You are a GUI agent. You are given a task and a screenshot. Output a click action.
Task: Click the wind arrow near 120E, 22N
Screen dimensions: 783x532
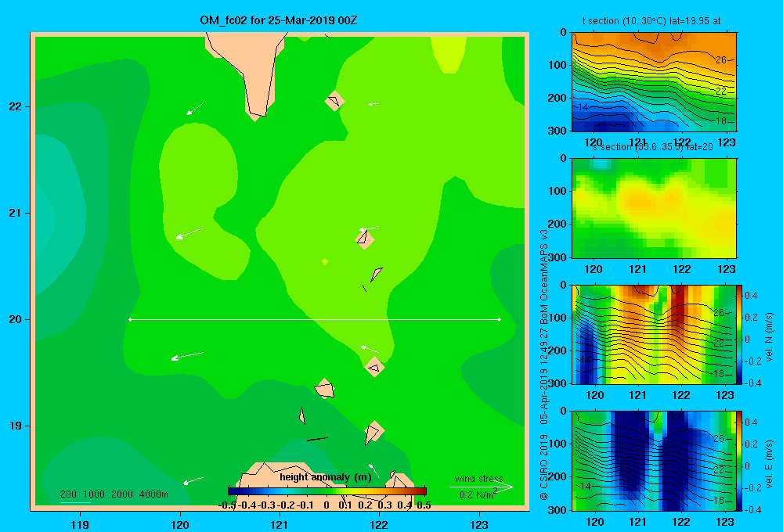(195, 109)
